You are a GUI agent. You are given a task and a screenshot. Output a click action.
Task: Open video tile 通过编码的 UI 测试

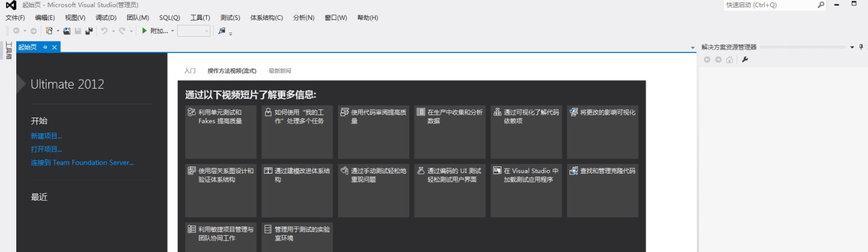pos(450,189)
